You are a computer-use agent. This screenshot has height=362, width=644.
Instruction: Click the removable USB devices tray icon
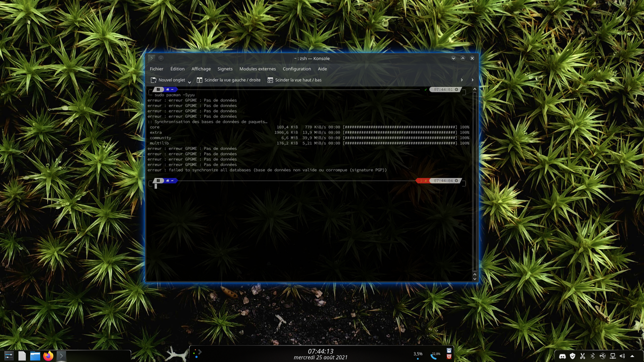602,356
